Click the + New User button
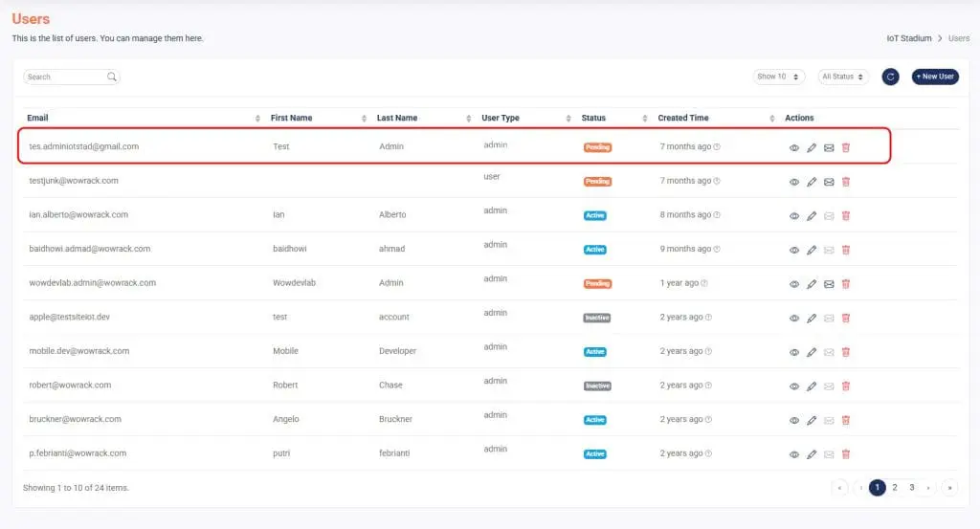Viewport: 980px width, 529px height. click(x=934, y=77)
